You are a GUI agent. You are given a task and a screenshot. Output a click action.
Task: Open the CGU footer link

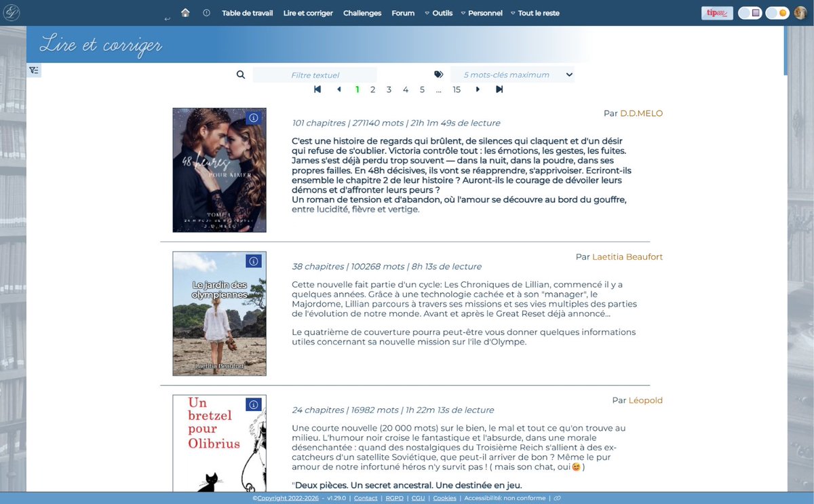click(x=419, y=498)
